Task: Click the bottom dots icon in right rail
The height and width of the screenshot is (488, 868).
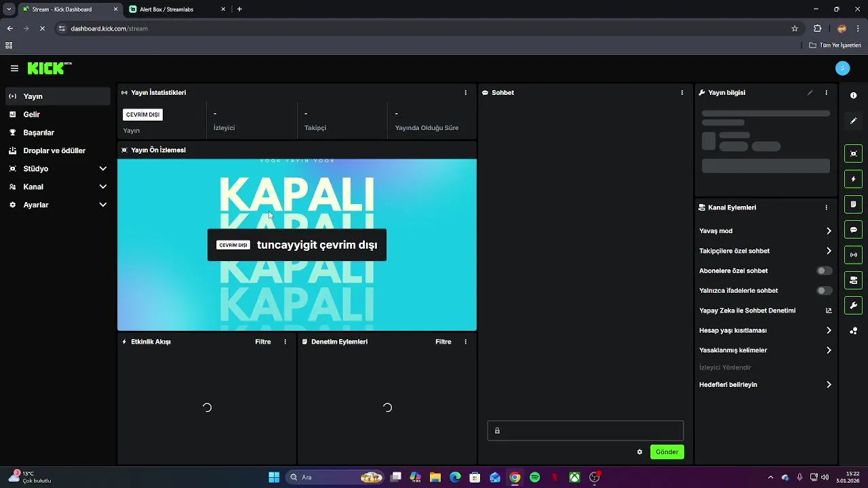Action: 853,331
